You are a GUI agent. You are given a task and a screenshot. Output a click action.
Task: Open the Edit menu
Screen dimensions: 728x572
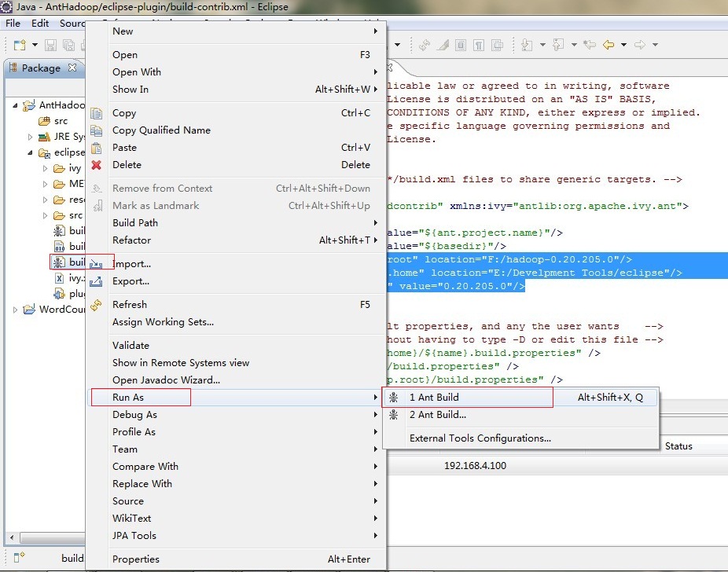[x=40, y=24]
